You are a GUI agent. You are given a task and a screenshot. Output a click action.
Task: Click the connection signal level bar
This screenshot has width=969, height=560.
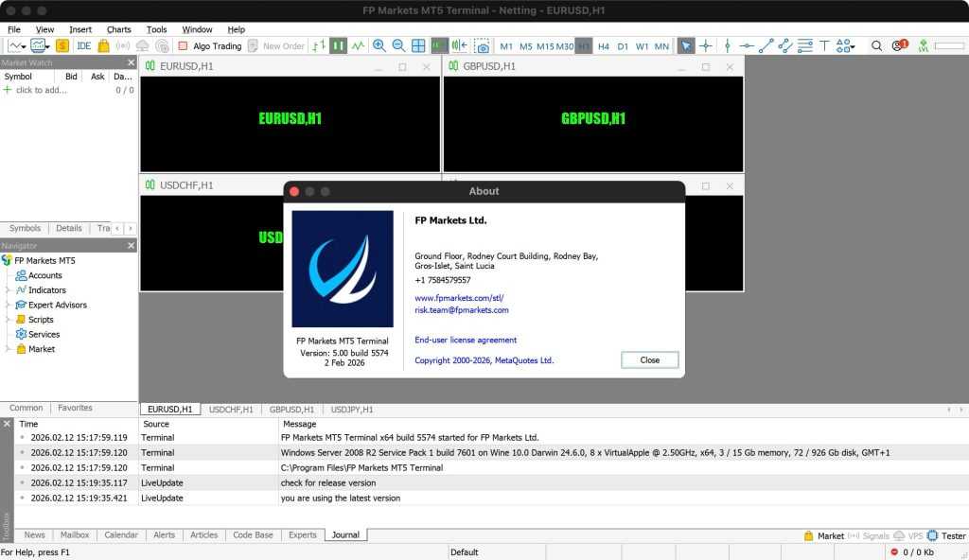pos(949,45)
